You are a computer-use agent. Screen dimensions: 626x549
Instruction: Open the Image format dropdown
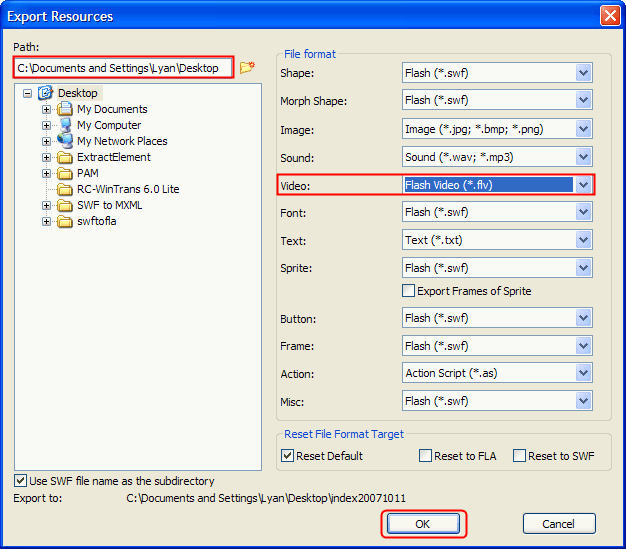(x=583, y=129)
